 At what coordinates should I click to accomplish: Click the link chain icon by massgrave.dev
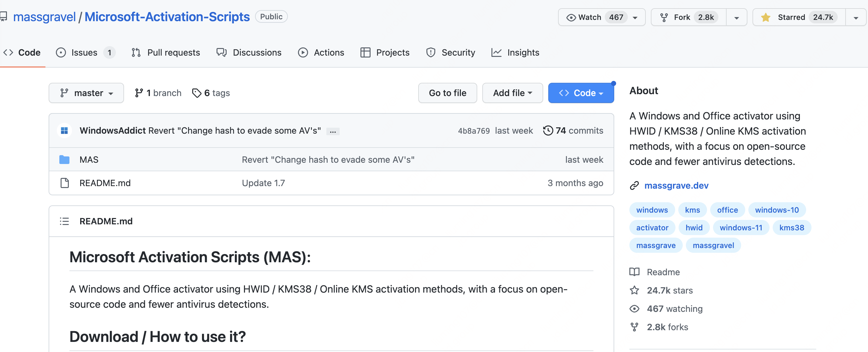634,186
